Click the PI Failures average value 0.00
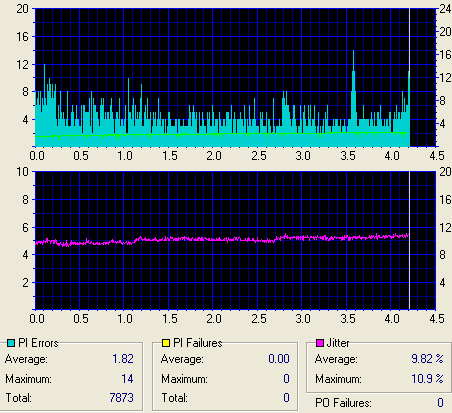The height and width of the screenshot is (413, 452). (x=279, y=359)
